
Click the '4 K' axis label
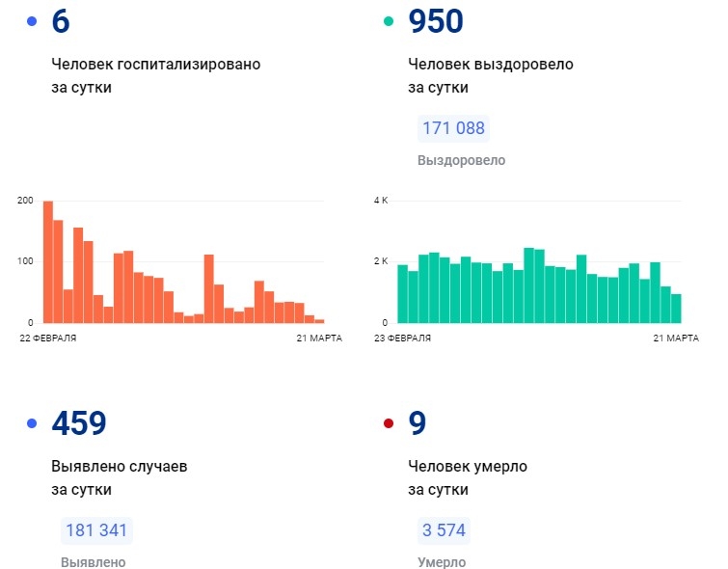click(x=380, y=201)
